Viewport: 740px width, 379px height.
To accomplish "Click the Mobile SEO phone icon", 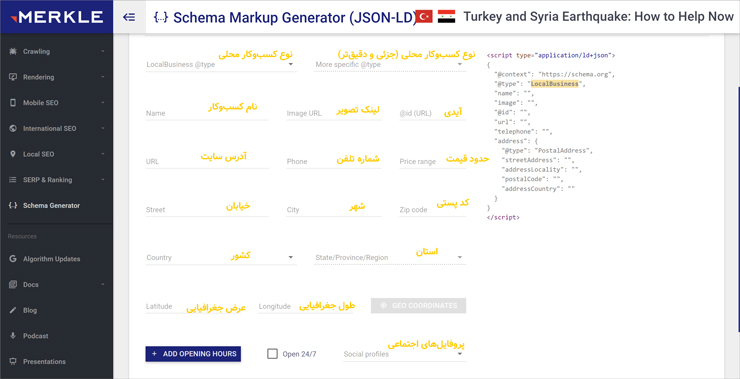I will coord(13,103).
